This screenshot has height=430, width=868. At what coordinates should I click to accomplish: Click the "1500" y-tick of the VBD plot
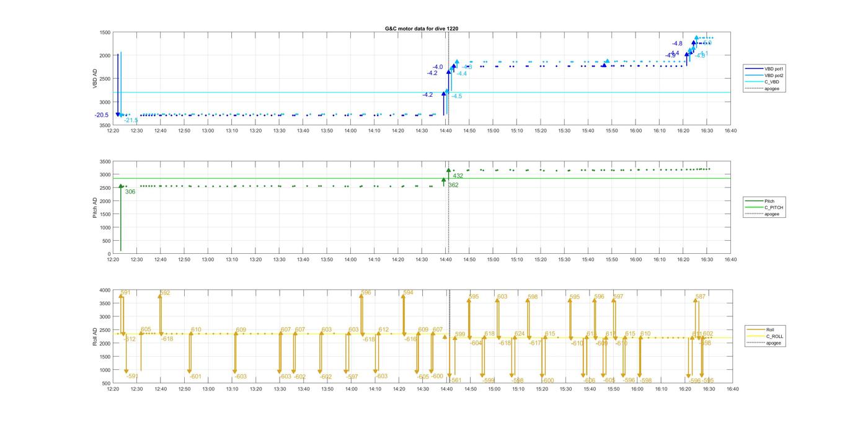[x=105, y=32]
